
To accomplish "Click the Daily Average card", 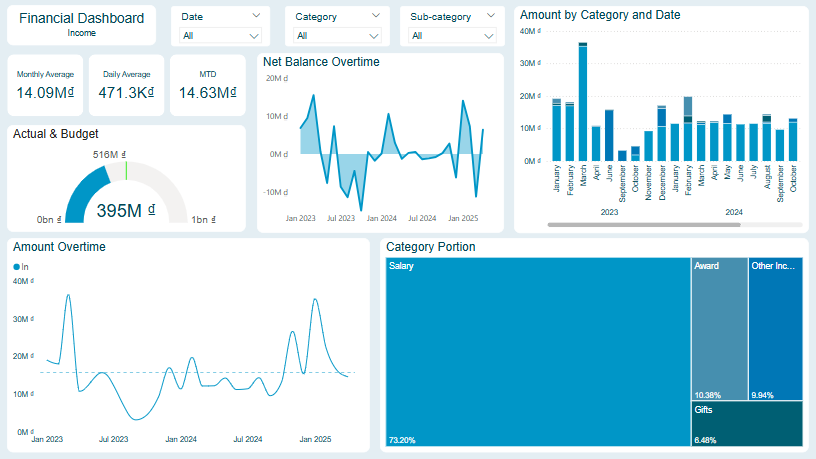I will point(126,85).
